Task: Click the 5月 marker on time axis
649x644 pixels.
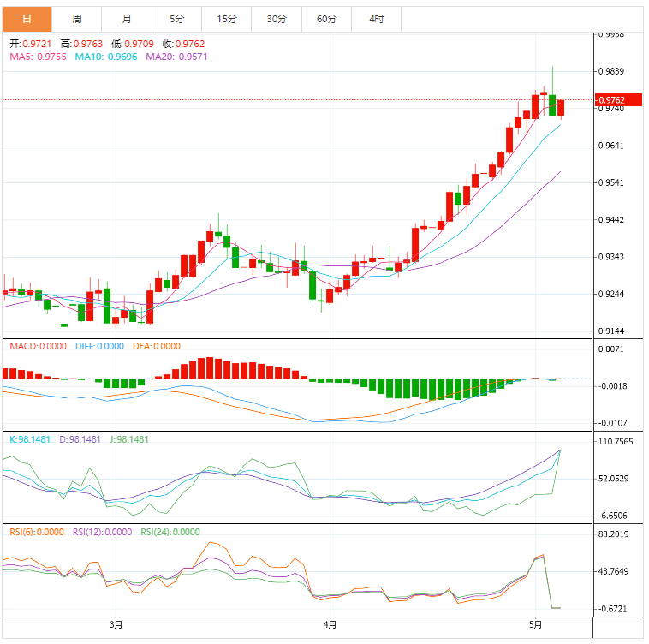Action: pos(536,624)
